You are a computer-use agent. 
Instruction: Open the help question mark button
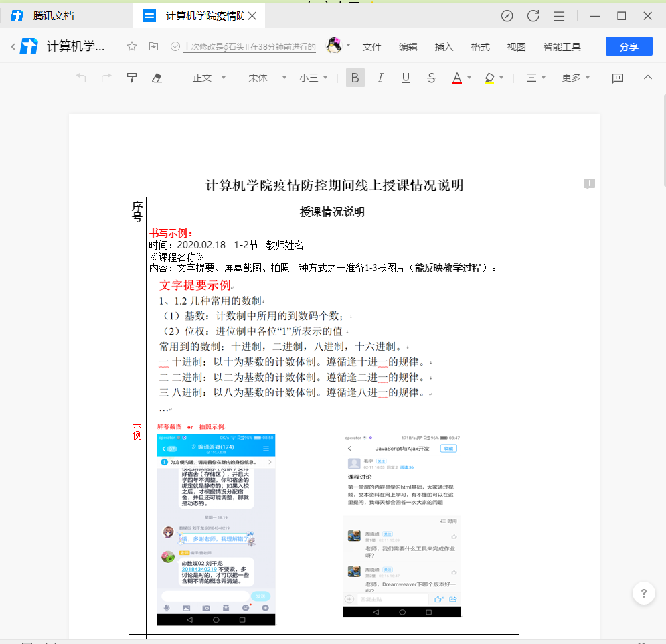[x=643, y=593]
